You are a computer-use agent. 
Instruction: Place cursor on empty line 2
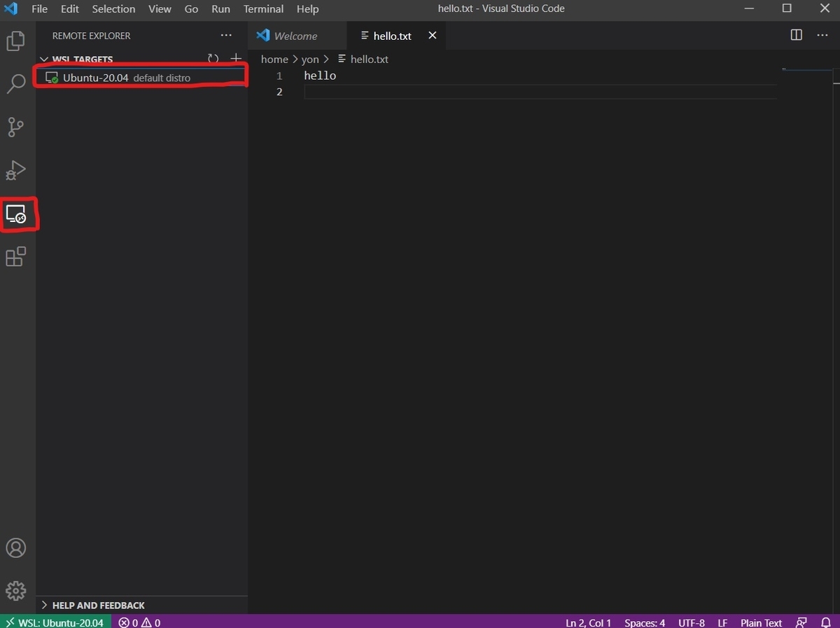pos(540,92)
